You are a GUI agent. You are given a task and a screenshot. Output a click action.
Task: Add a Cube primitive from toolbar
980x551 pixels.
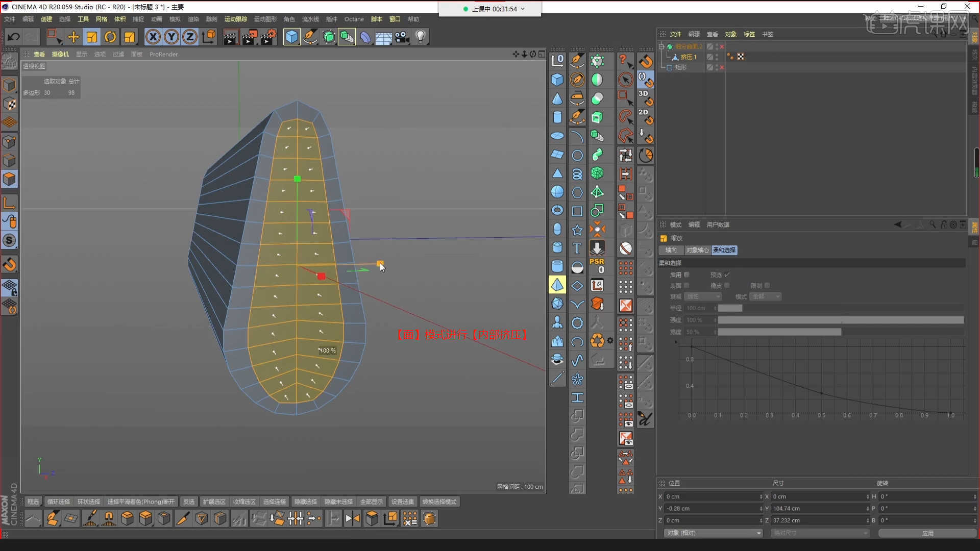[x=291, y=37]
